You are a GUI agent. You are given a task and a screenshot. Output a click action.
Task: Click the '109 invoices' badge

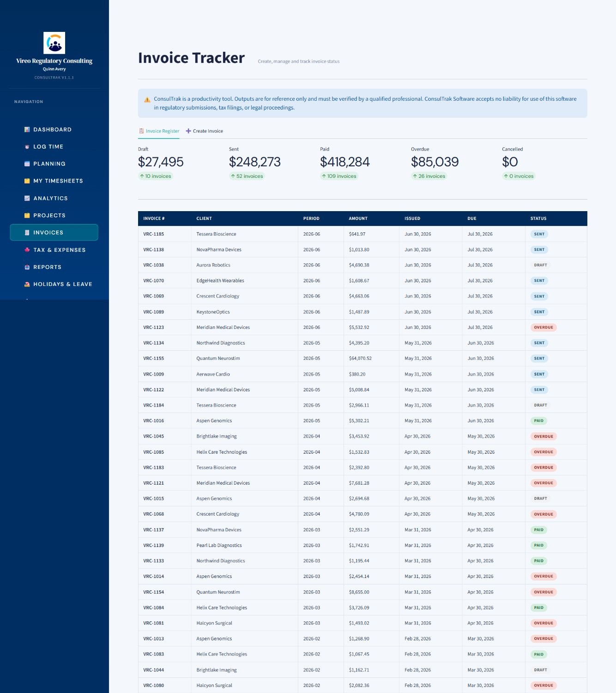339,176
